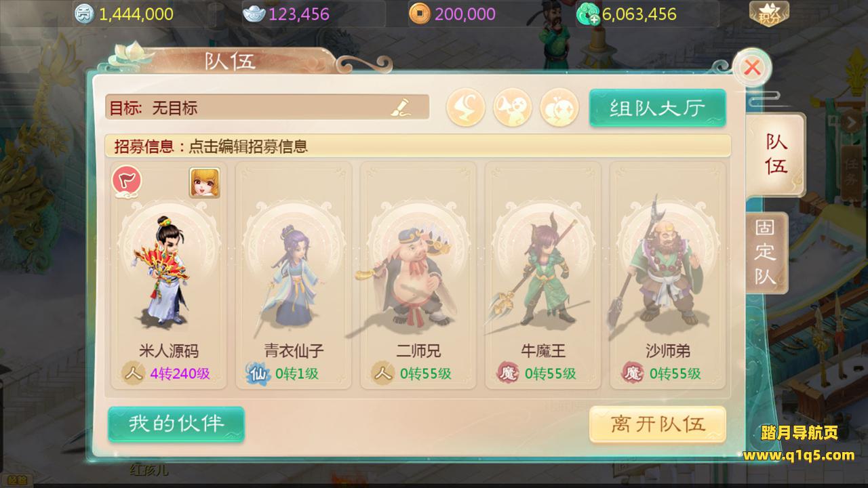Open the 组队大厅 team lobby button
Screen dimensions: 868x488
657,108
